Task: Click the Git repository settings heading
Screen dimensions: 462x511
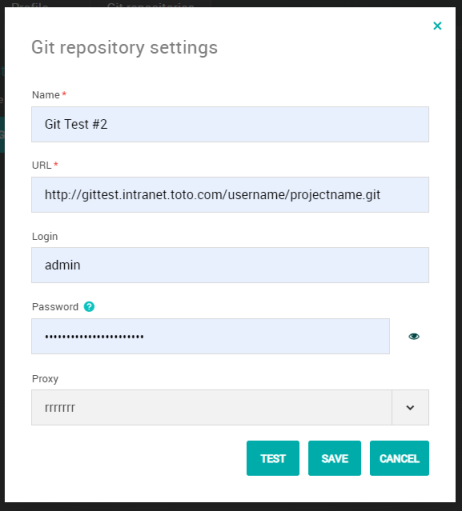Action: click(124, 48)
